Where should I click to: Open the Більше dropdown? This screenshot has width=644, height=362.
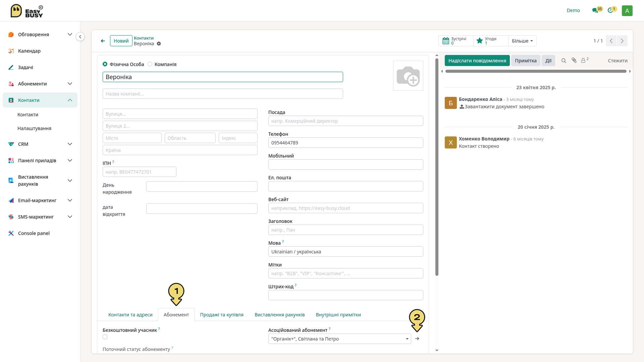tap(522, 41)
